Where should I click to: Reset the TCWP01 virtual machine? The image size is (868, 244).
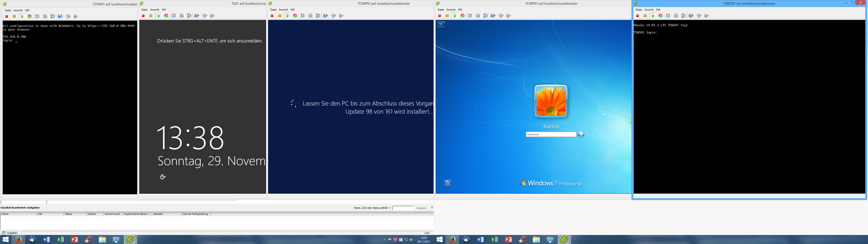(462, 16)
